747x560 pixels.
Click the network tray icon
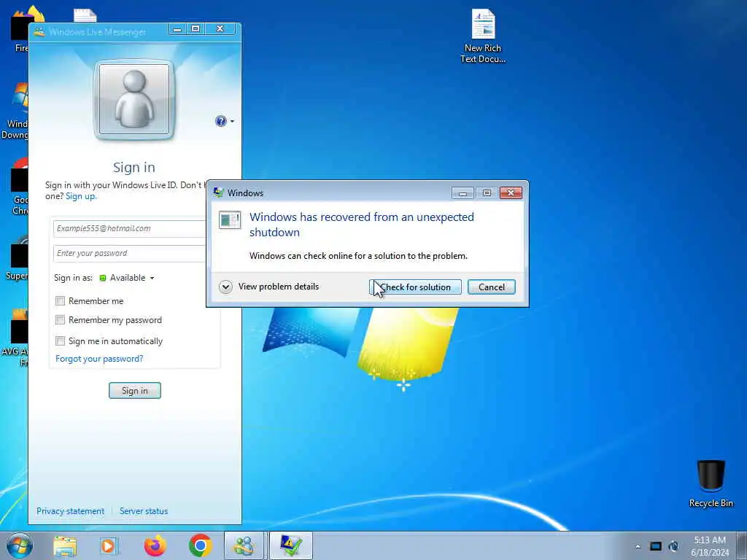pyautogui.click(x=656, y=547)
